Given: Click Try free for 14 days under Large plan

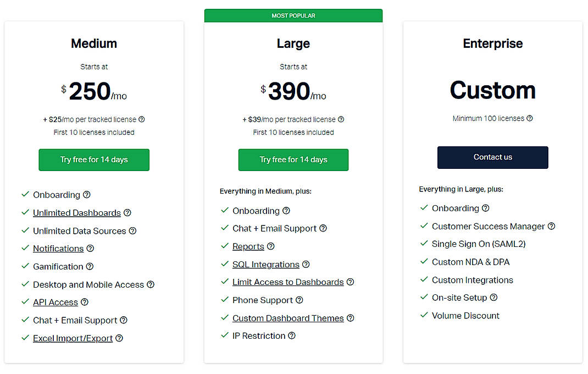Looking at the screenshot, I should [x=293, y=159].
